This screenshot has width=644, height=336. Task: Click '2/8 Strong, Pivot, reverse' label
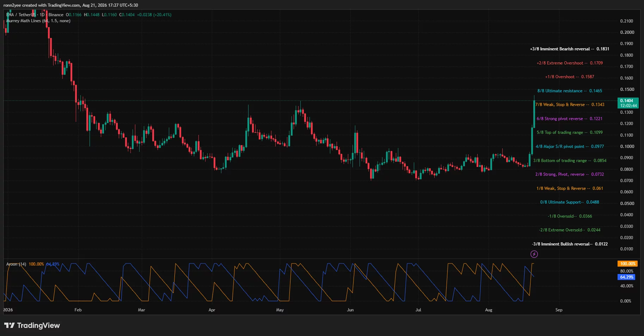tap(570, 174)
